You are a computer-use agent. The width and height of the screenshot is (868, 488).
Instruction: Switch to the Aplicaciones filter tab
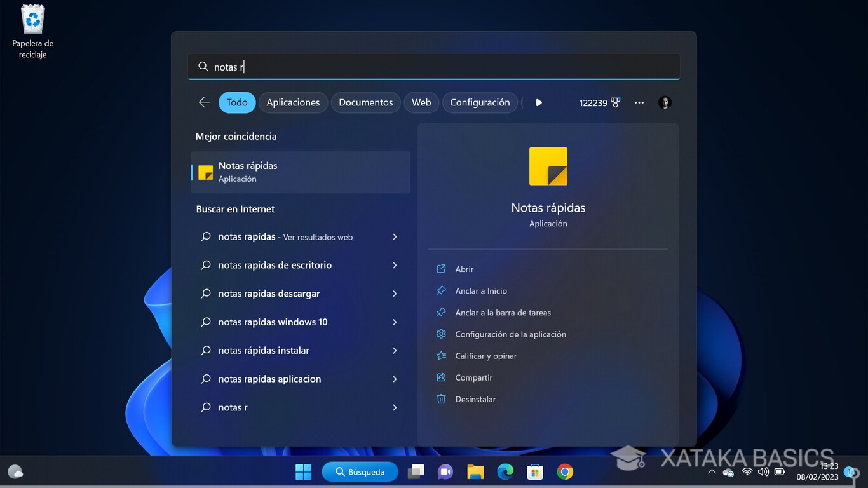click(293, 102)
